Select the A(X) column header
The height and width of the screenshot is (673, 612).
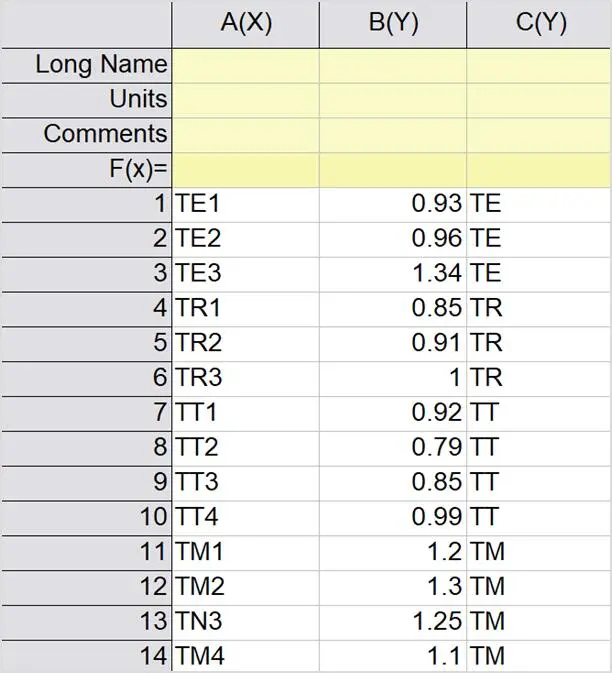click(x=245, y=24)
